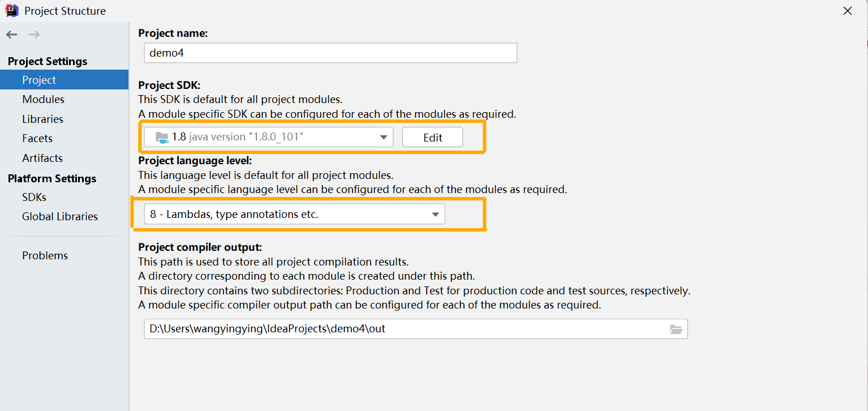This screenshot has width=868, height=411.
Task: Select Project in Project Settings
Action: (39, 80)
